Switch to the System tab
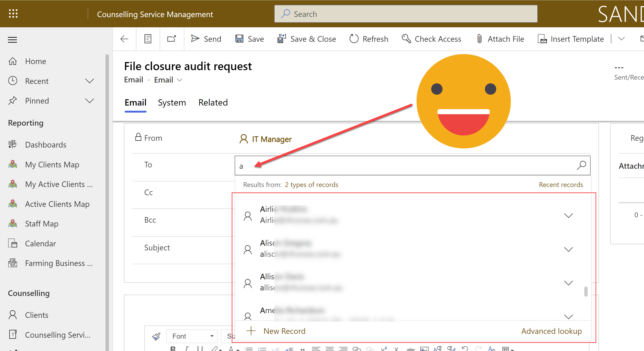Viewport: 644px width, 351px height. pos(172,102)
